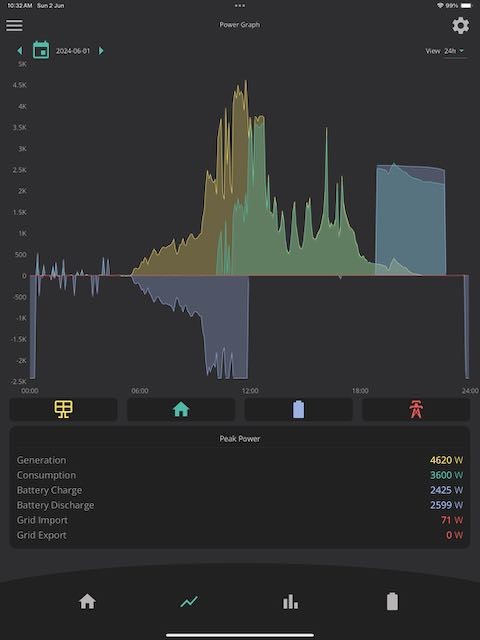
Task: Switch to the Home tab
Action: click(87, 602)
